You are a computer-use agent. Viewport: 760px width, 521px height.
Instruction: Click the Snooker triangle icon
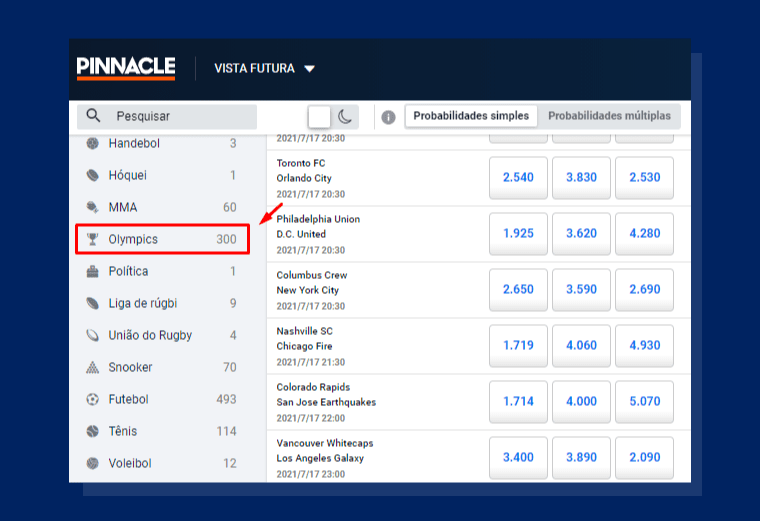93,367
